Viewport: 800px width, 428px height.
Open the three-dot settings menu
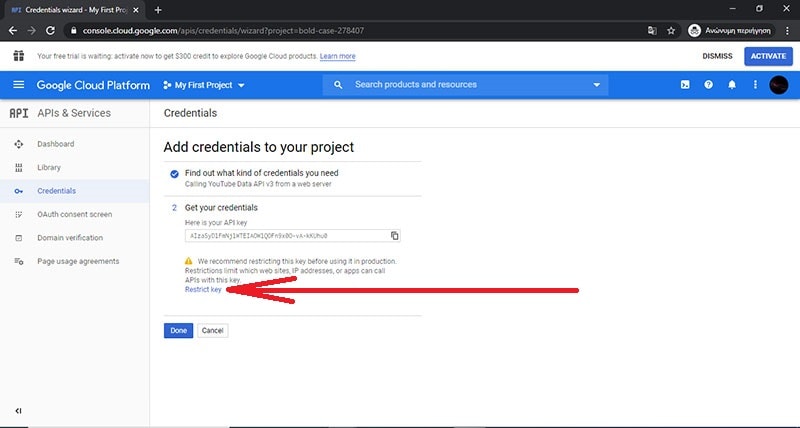[755, 85]
